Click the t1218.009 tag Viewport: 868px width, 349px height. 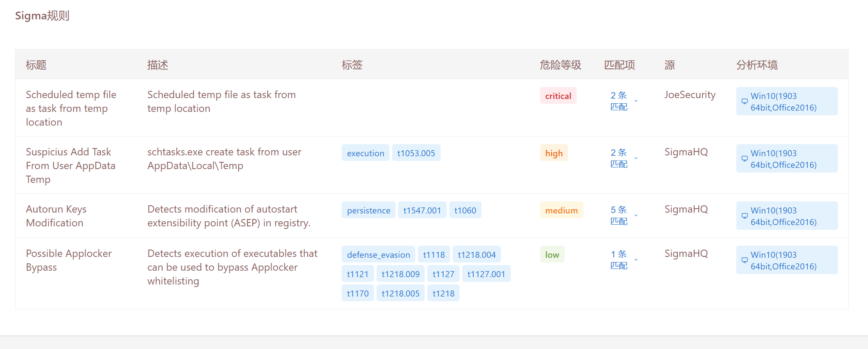[x=400, y=274]
